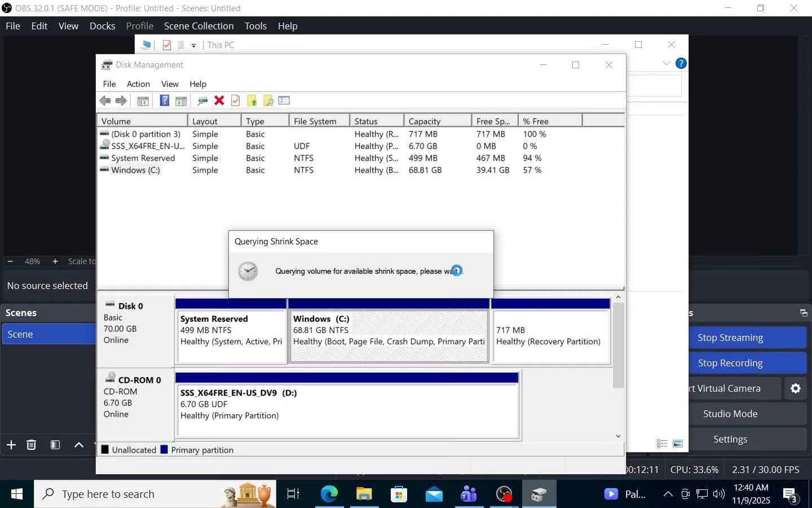Viewport: 812px width, 508px height.
Task: Add a new scene with the plus icon
Action: (11, 445)
